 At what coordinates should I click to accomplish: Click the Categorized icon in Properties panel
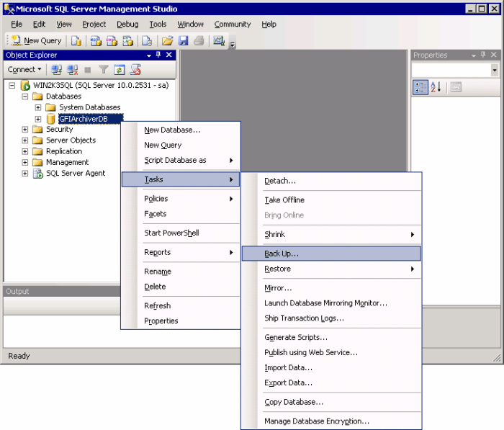420,87
